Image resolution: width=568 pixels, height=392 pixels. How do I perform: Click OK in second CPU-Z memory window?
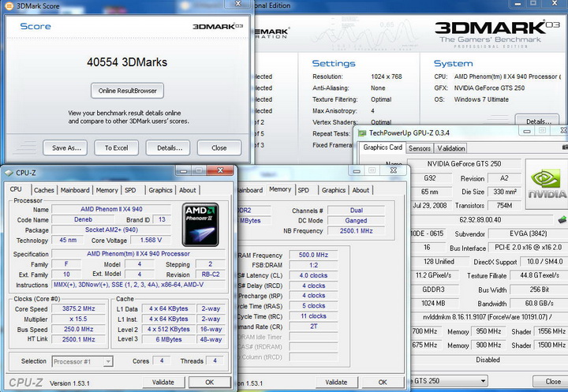383,382
